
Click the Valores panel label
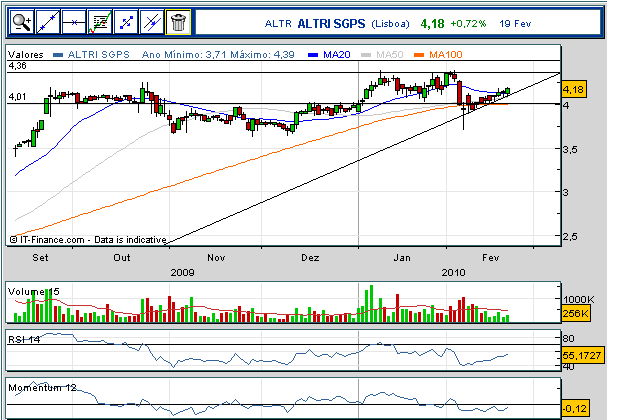click(25, 54)
